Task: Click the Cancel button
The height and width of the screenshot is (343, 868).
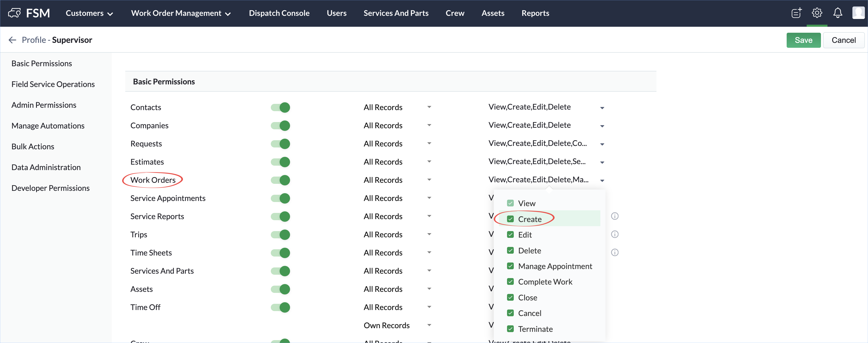Action: [843, 41]
